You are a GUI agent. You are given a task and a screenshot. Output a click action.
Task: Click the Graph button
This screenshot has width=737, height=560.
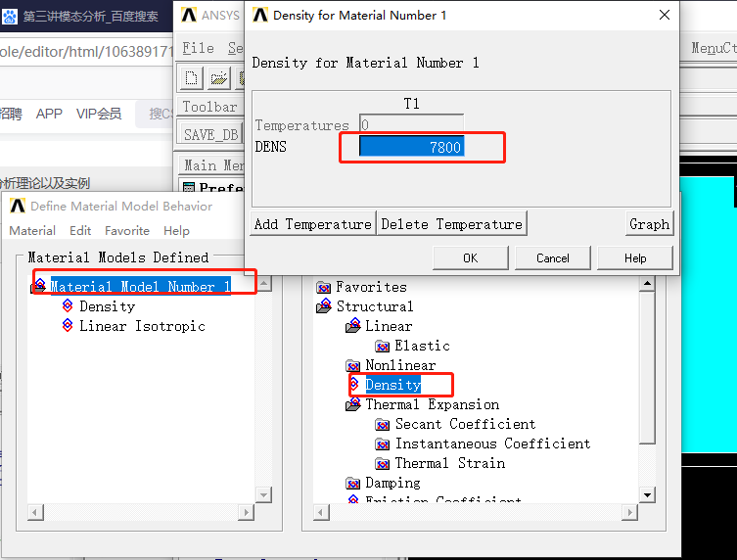649,224
